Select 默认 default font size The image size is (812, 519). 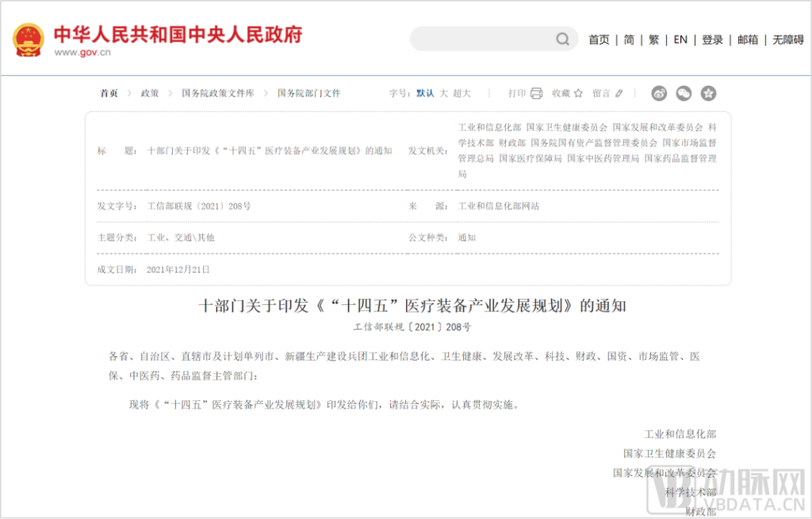(x=425, y=93)
